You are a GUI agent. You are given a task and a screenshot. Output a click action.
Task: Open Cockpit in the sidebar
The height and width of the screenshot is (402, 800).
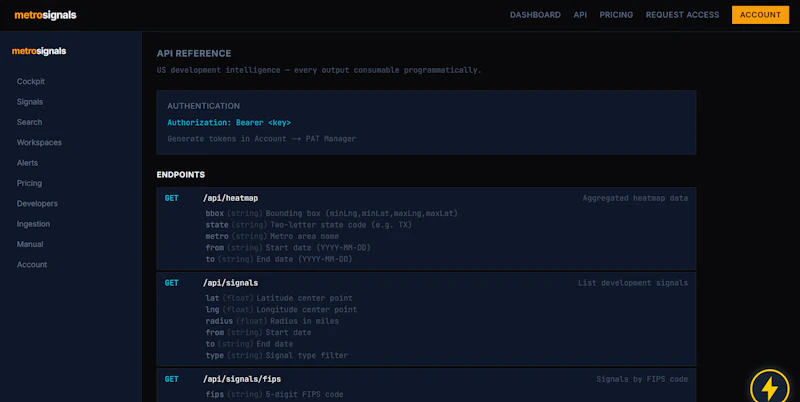click(x=31, y=82)
